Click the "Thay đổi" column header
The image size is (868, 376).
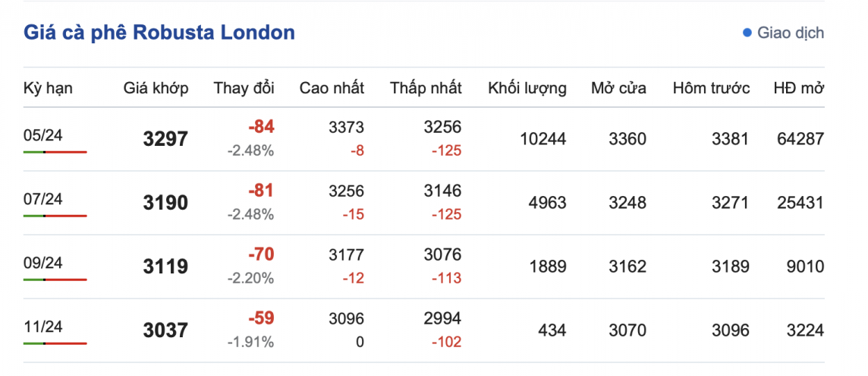pos(244,87)
